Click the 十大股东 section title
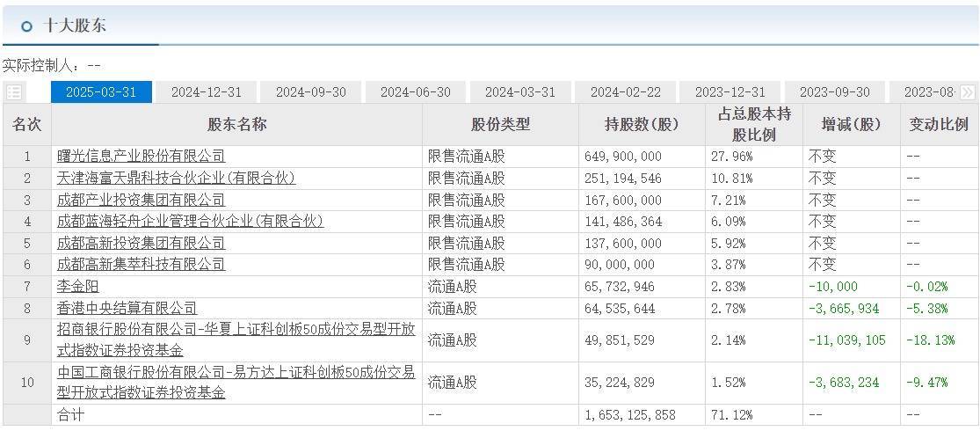Image resolution: width=980 pixels, height=431 pixels. 74,26
